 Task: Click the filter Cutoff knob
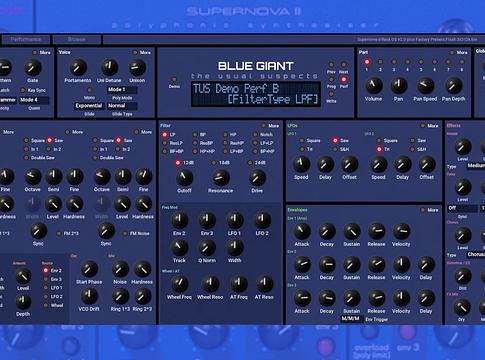coord(184,177)
